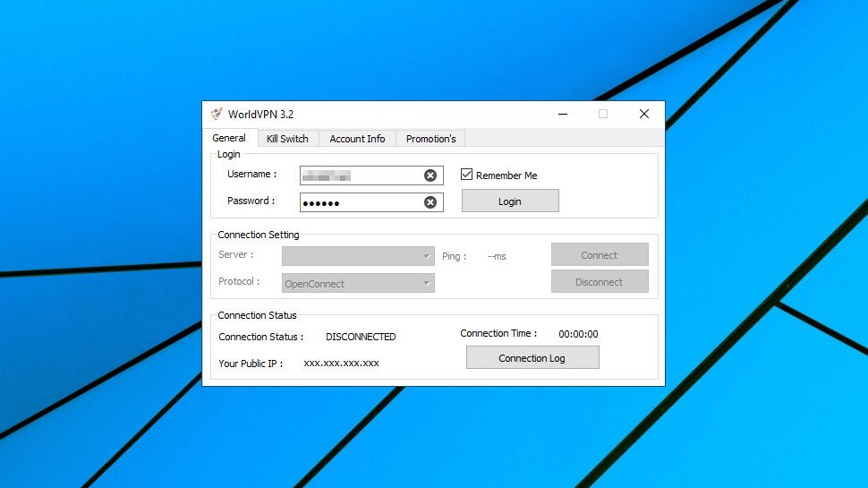Open the Server dropdown list
This screenshot has height=488, width=868.
coord(427,256)
